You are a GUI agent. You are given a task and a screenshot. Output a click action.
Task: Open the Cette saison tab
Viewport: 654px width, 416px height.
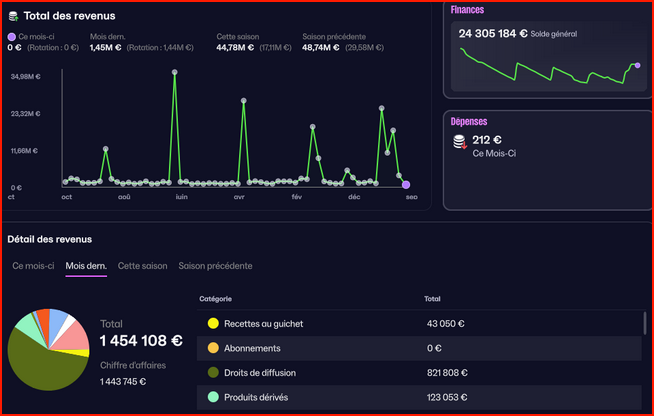point(142,266)
